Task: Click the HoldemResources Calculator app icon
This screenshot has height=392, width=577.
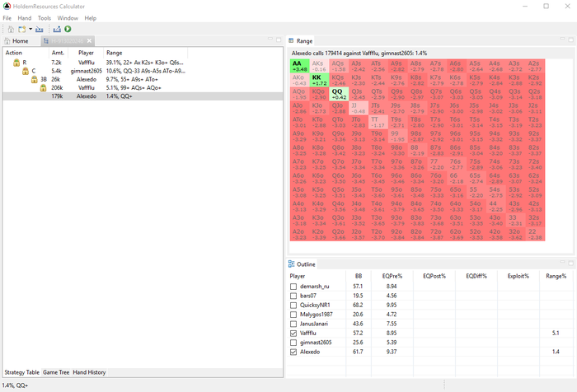Action: pos(7,7)
